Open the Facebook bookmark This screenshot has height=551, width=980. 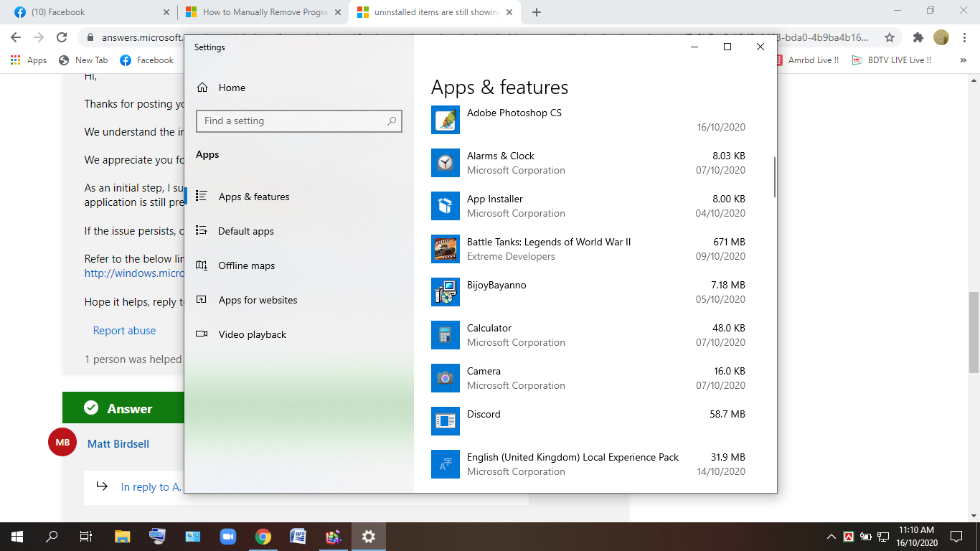click(x=146, y=60)
